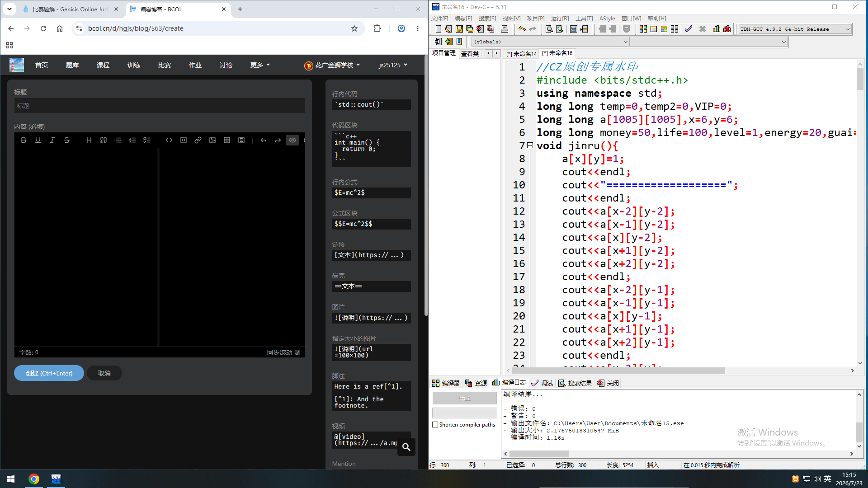Switch to the 未命名14 editor tab
Viewport: 868px width, 488px height.
click(x=522, y=54)
